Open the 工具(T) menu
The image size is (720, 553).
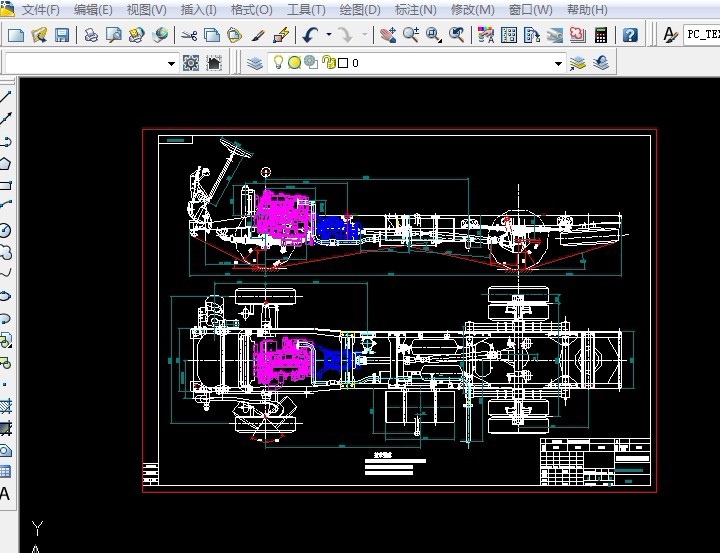[x=306, y=9]
